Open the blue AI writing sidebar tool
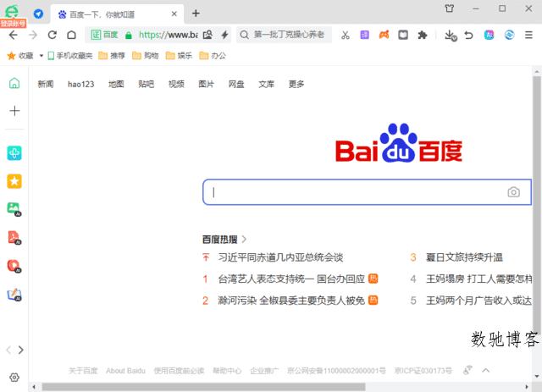Screen dimensions: 542x392 coord(14,295)
